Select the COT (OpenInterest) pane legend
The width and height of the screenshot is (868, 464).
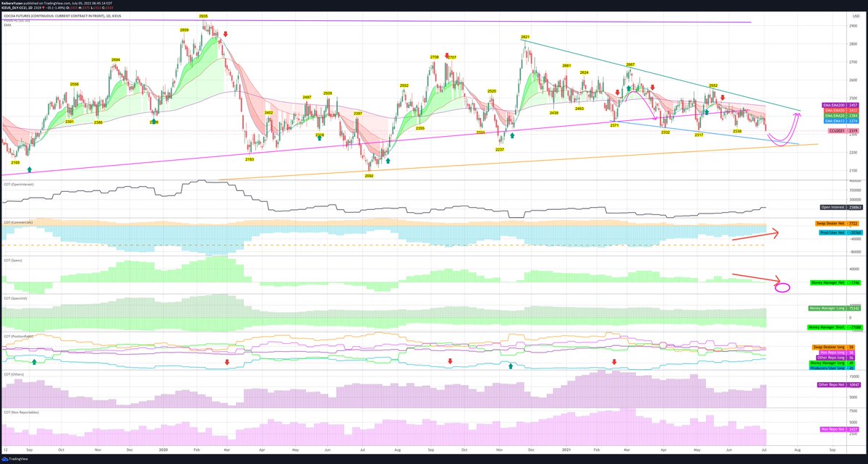tap(18, 184)
